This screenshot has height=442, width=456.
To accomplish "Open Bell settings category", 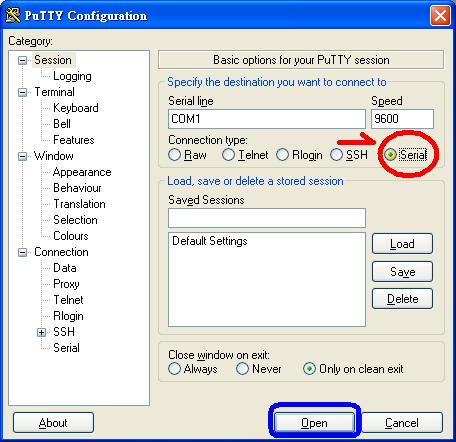I will pos(62,124).
